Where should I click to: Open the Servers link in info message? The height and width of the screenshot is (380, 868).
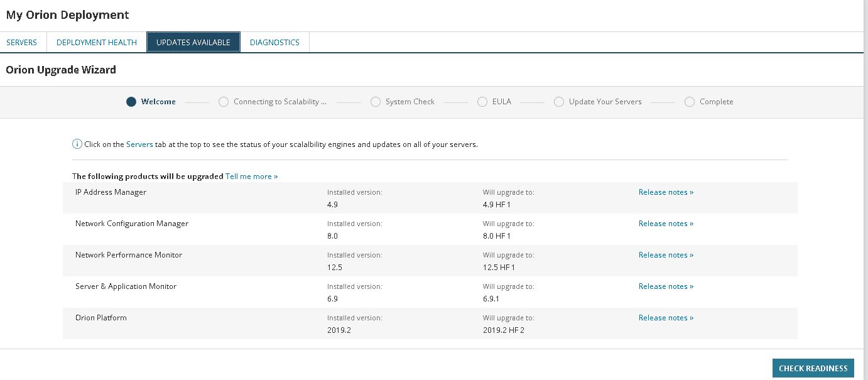139,144
